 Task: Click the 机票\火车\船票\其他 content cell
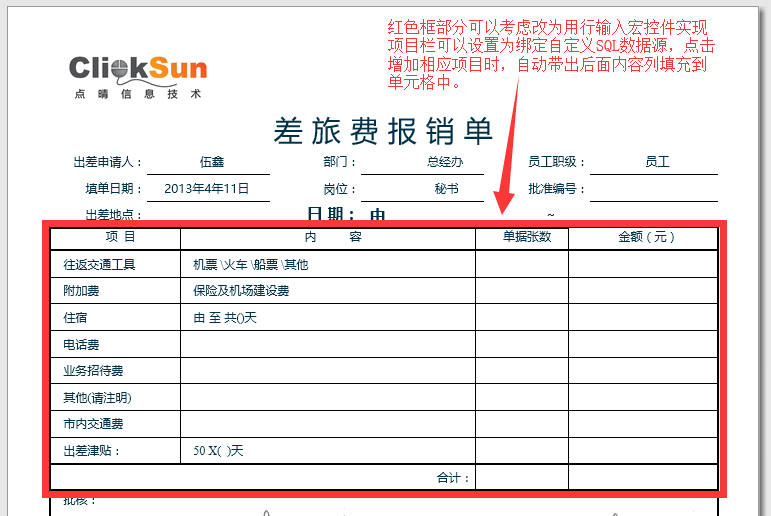pos(327,264)
